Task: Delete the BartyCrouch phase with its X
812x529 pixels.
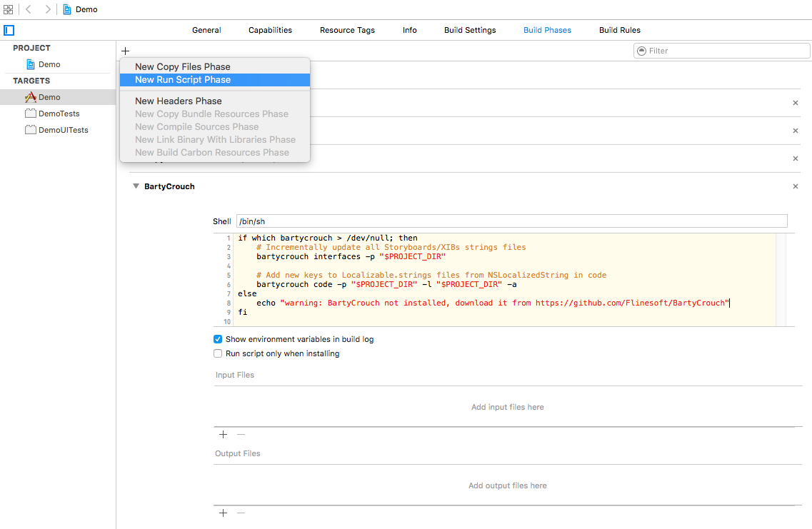Action: click(x=796, y=186)
